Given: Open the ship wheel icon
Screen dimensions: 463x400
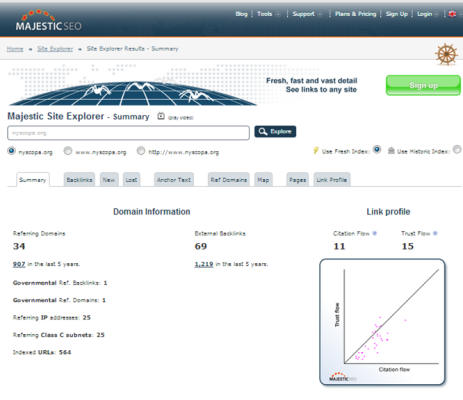Looking at the screenshot, I should pos(446,54).
